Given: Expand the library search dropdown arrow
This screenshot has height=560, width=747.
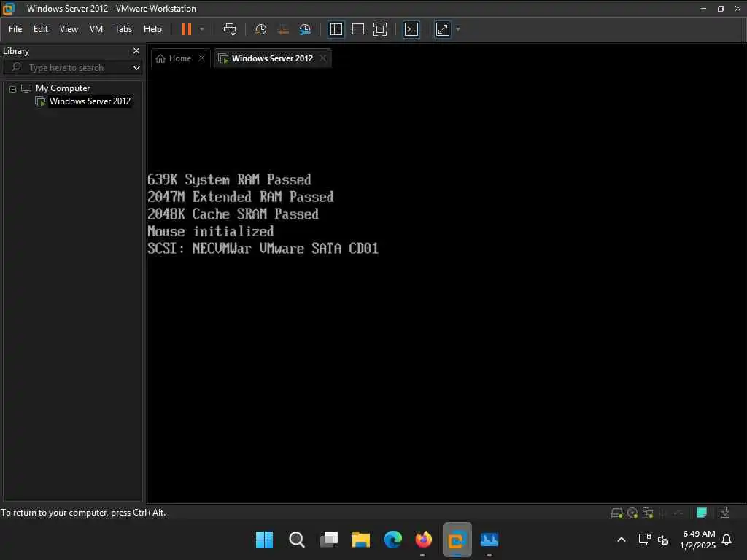Looking at the screenshot, I should pyautogui.click(x=136, y=68).
